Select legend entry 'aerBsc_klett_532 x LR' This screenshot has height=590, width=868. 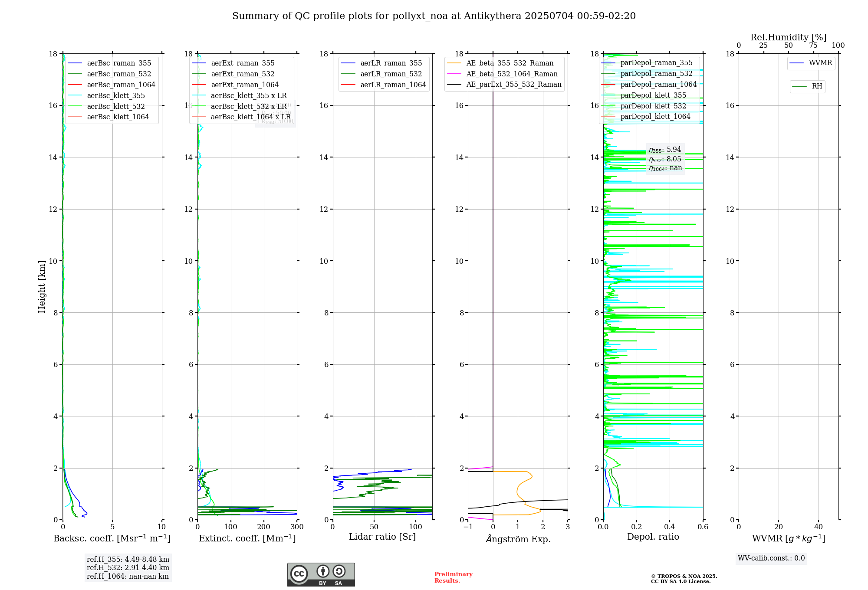click(239, 107)
